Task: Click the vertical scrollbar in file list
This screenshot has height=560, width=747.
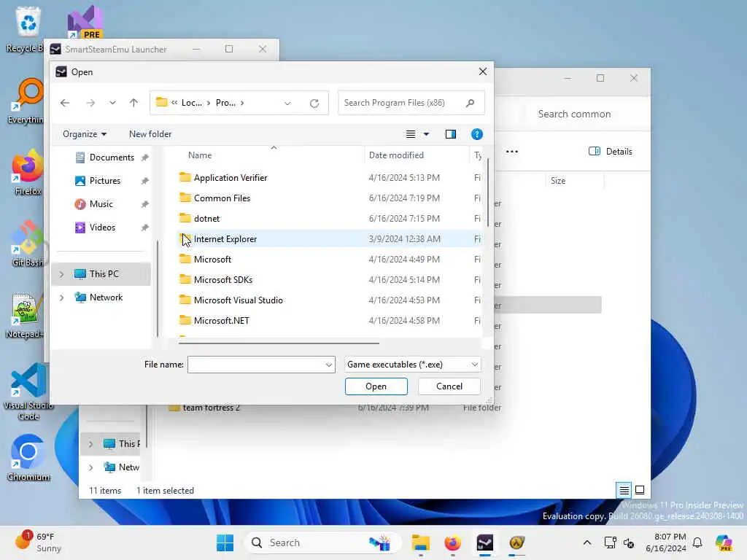Action: (x=487, y=192)
